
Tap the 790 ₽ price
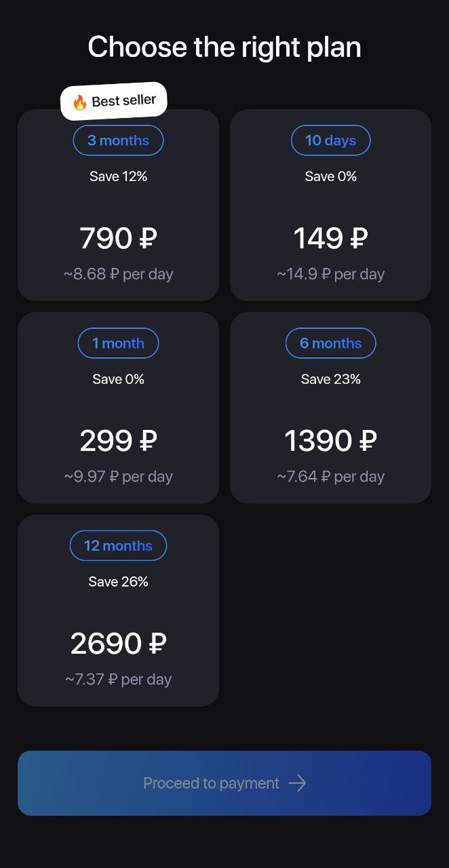click(x=119, y=239)
